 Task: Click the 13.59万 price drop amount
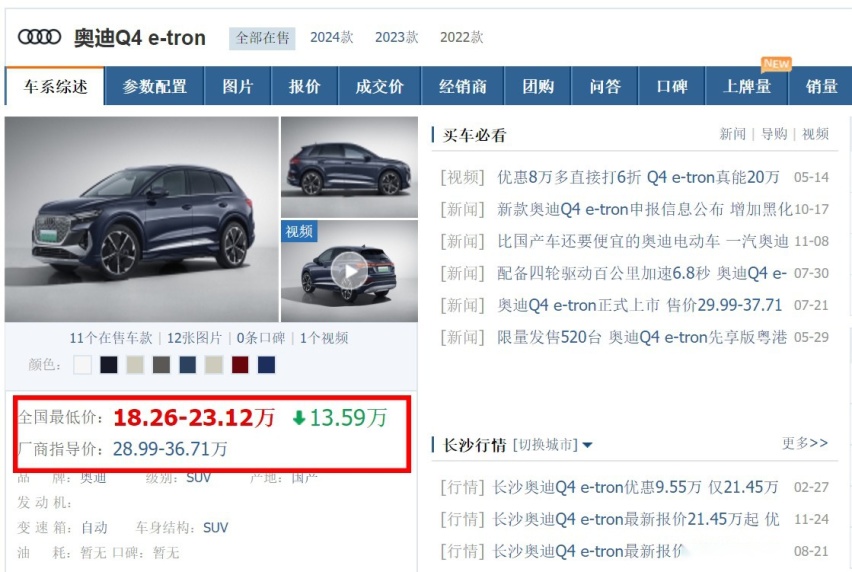[348, 418]
